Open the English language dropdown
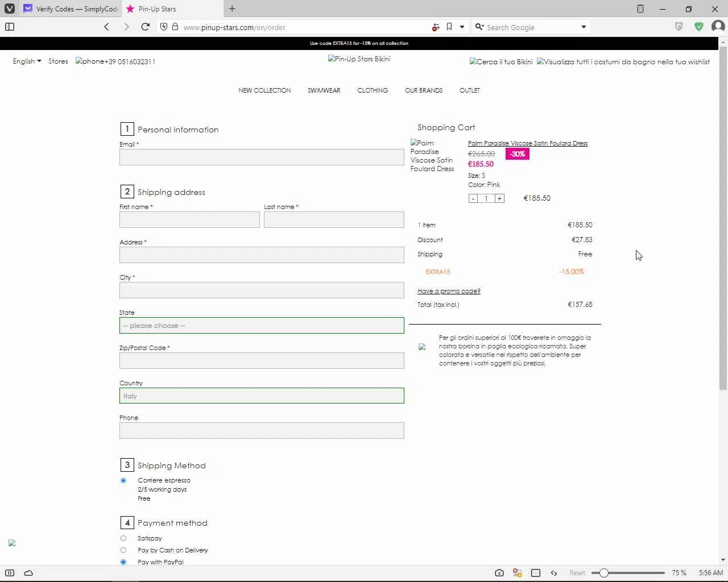The height and width of the screenshot is (582, 728). click(27, 61)
